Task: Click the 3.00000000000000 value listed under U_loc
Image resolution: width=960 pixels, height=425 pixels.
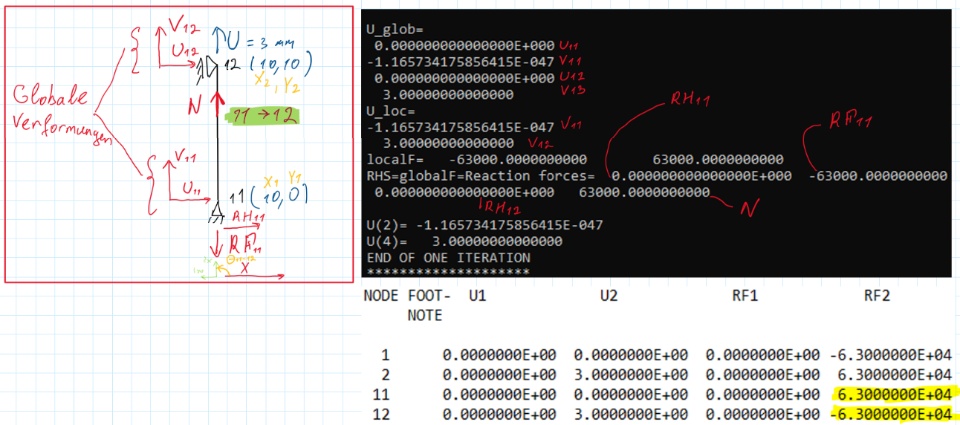Action: coord(448,143)
